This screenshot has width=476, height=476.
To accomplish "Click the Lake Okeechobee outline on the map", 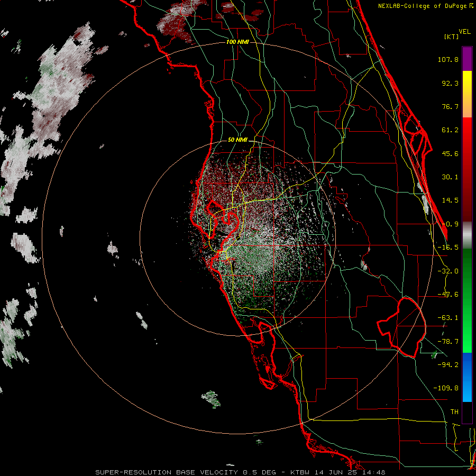I will 401,327.
